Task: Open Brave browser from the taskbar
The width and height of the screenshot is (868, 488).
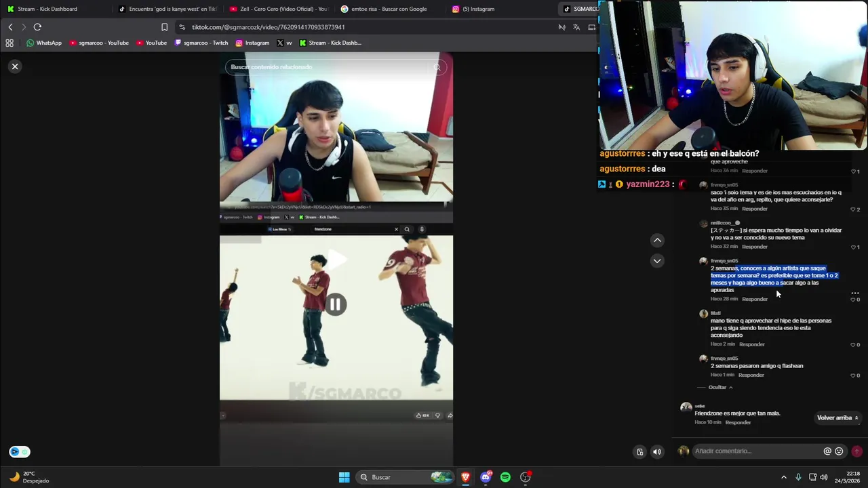Action: (465, 477)
